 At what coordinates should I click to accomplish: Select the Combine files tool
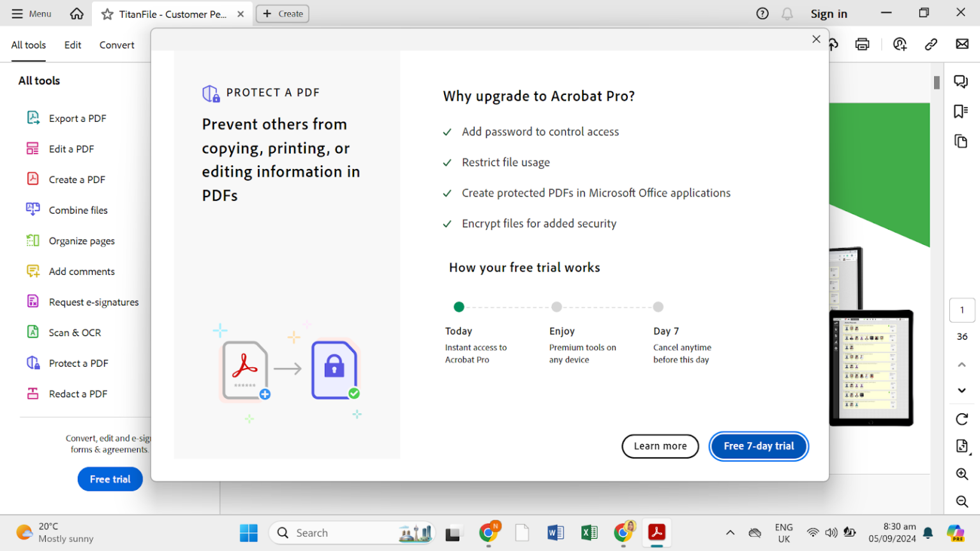click(77, 210)
